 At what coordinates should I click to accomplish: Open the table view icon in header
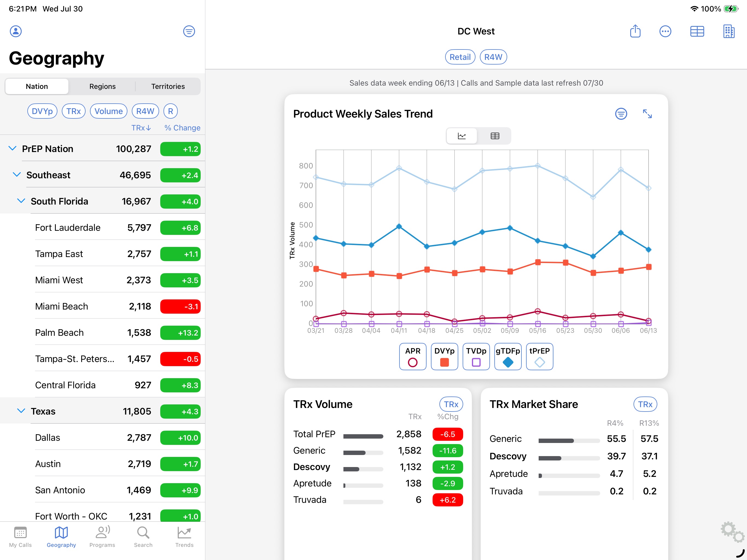point(697,31)
